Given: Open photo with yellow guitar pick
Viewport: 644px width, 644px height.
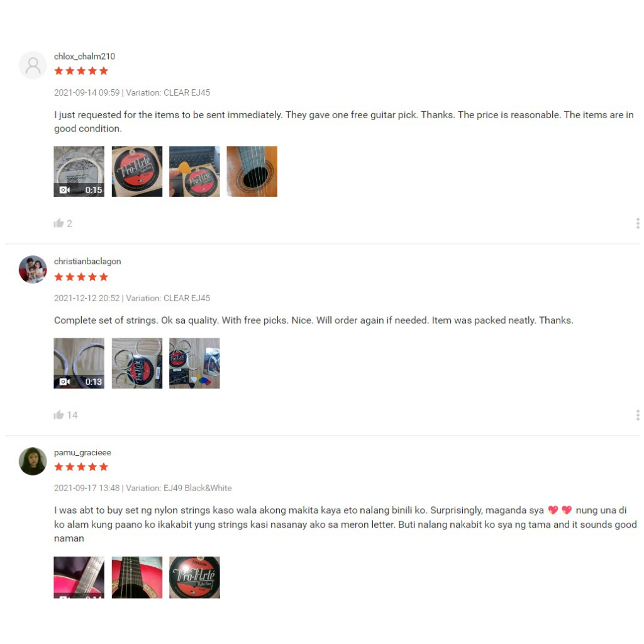Looking at the screenshot, I should [194, 171].
